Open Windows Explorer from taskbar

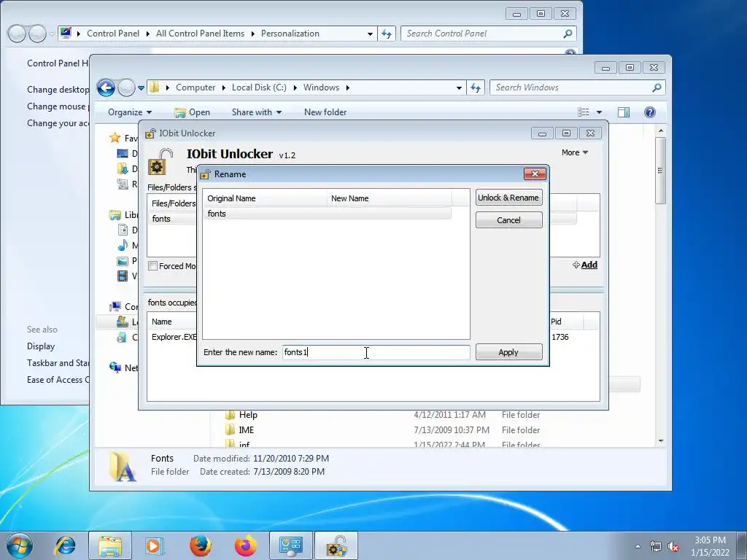pyautogui.click(x=110, y=545)
